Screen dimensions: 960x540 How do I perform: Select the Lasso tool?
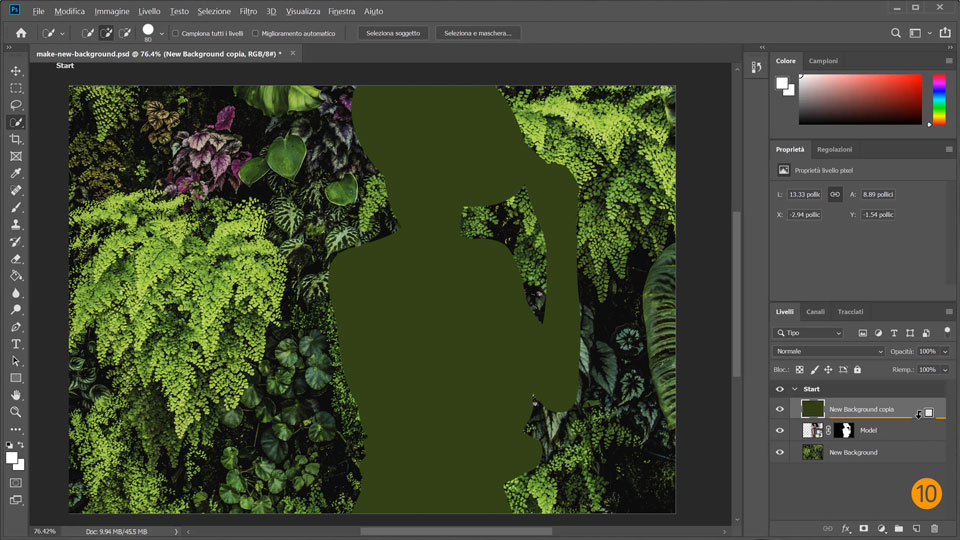click(x=16, y=105)
